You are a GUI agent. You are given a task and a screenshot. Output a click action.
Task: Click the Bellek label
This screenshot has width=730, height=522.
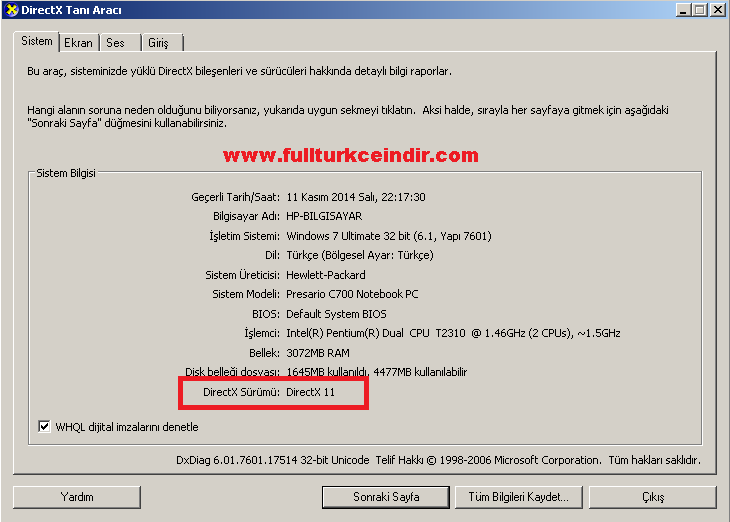coord(264,353)
